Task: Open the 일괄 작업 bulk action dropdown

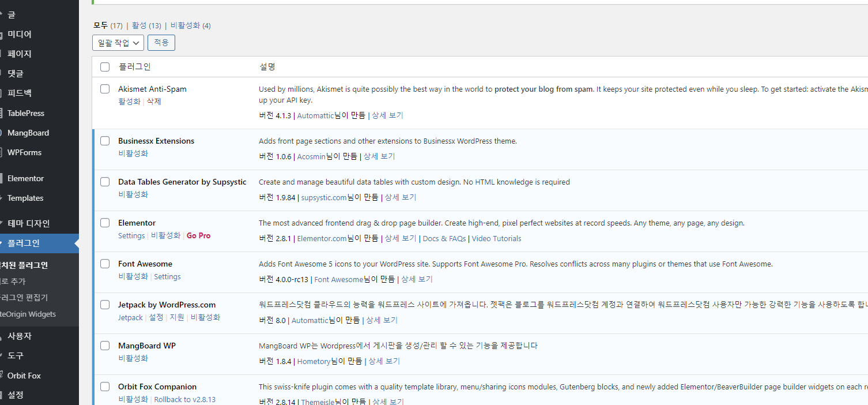Action: pos(118,43)
